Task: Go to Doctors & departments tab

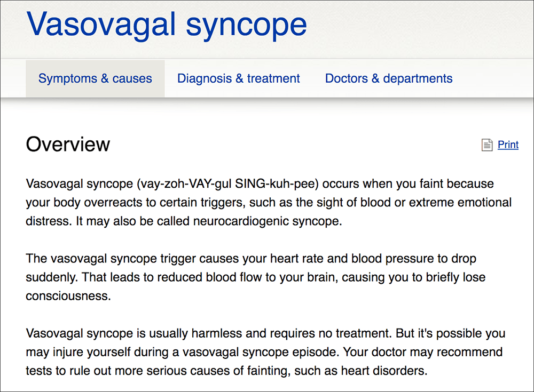Action: 389,78
